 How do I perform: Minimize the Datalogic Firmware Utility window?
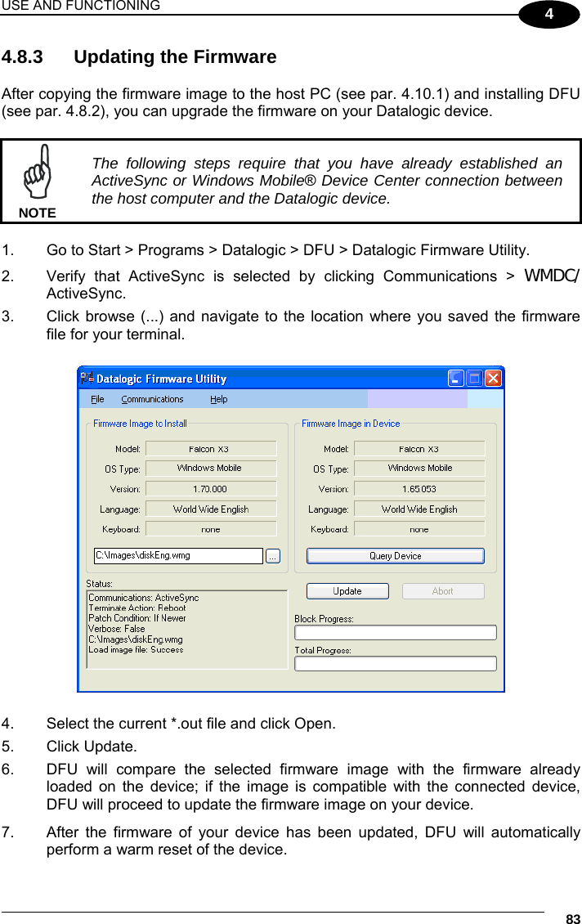(x=456, y=378)
